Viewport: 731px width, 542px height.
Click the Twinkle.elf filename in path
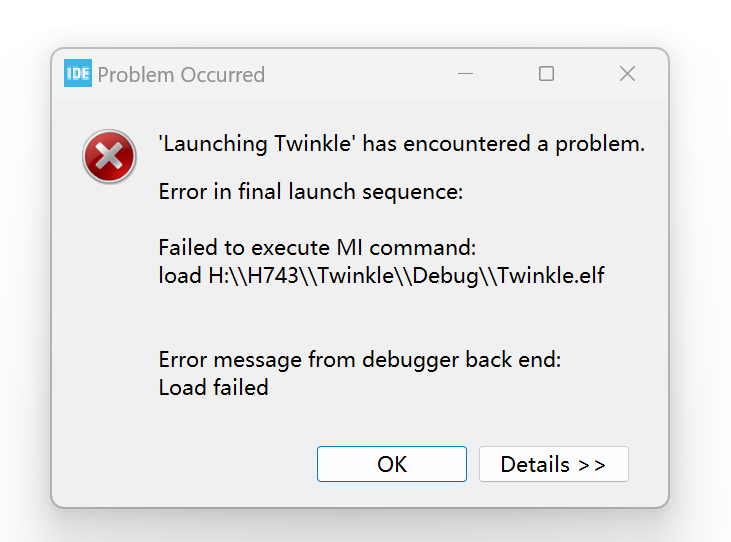tap(551, 275)
